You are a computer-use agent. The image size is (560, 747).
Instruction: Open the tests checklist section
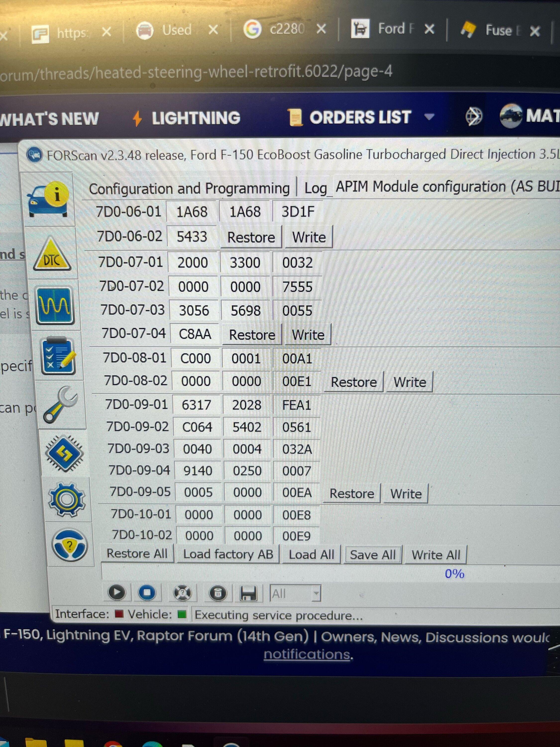[x=58, y=356]
